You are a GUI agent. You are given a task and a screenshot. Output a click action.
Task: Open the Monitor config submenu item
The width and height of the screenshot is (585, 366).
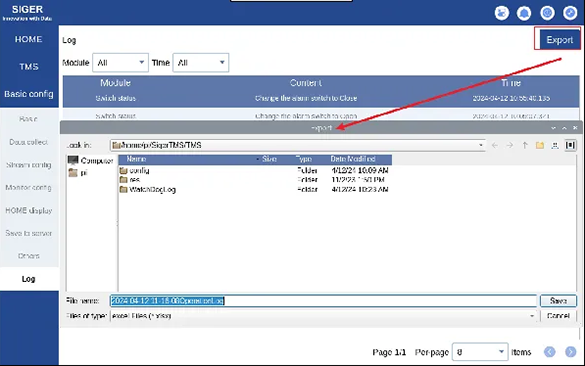tap(29, 188)
